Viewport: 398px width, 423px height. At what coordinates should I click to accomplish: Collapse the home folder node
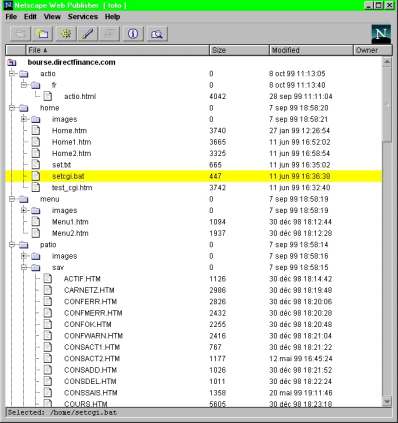[12, 108]
